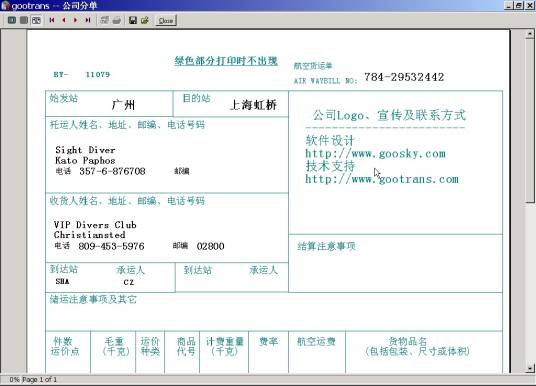Click the AIR WAYBILL NO: label

coord(326,81)
